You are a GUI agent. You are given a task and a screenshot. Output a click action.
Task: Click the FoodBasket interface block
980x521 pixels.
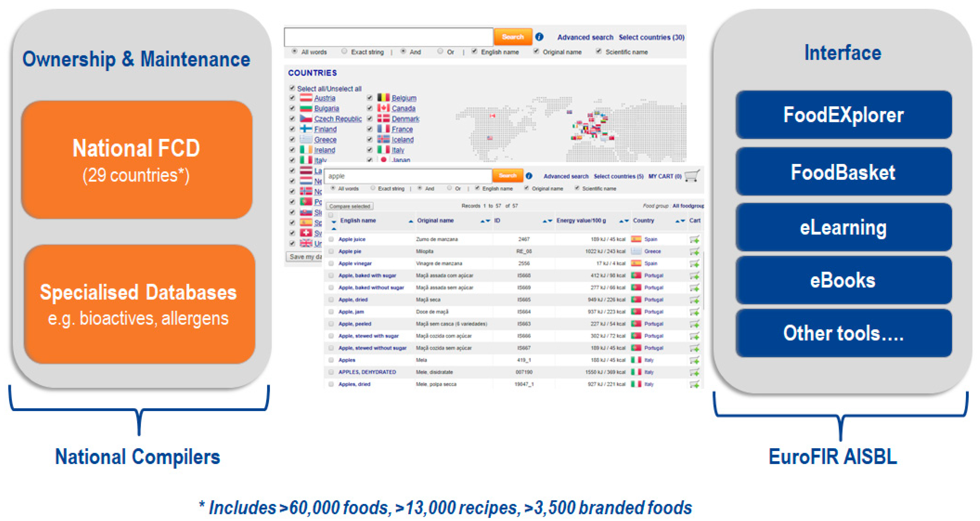point(843,172)
